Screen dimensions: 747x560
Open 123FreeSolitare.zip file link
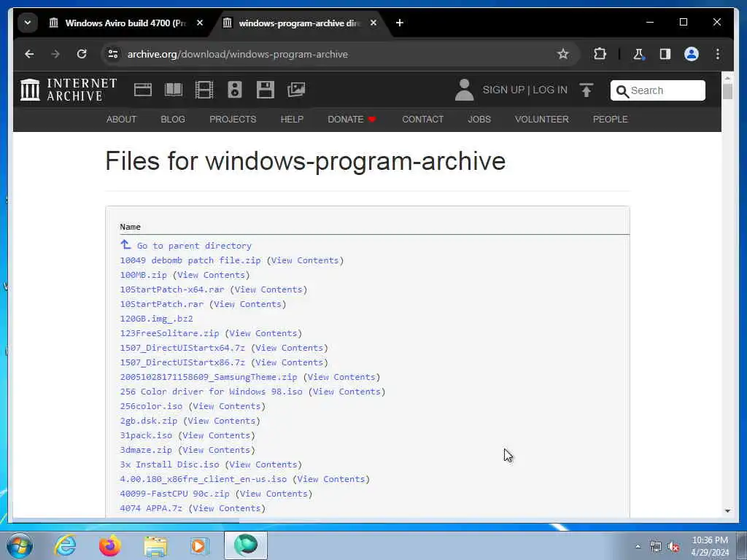coord(169,333)
